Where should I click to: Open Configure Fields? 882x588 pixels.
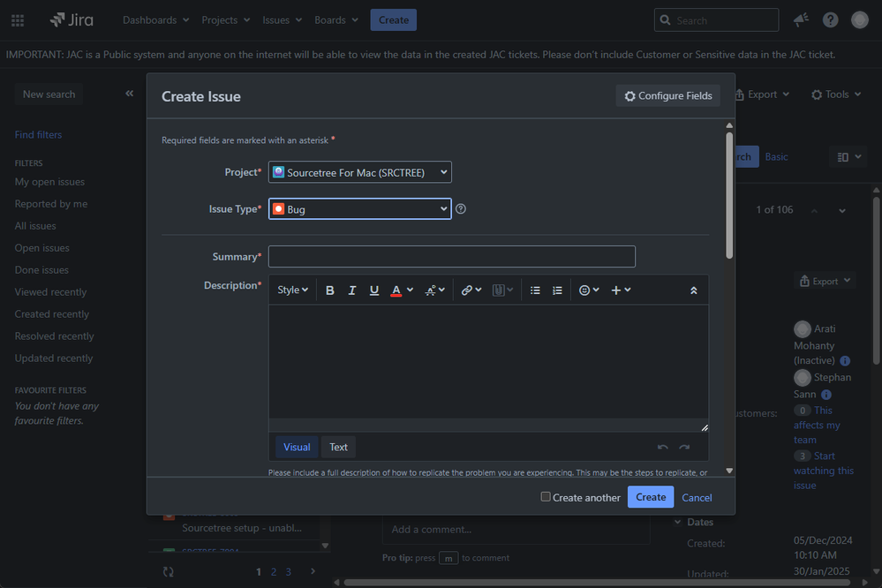click(x=668, y=95)
